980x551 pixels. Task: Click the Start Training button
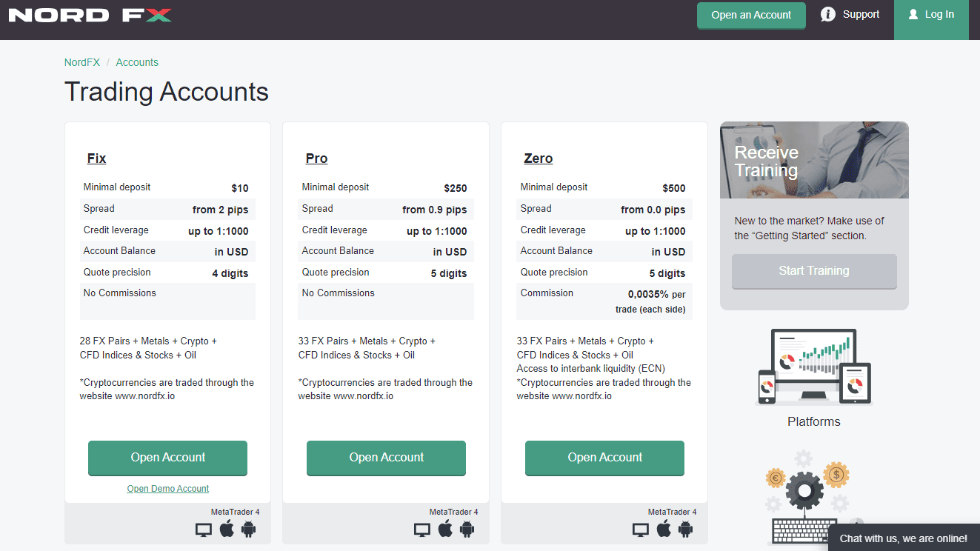[813, 271]
